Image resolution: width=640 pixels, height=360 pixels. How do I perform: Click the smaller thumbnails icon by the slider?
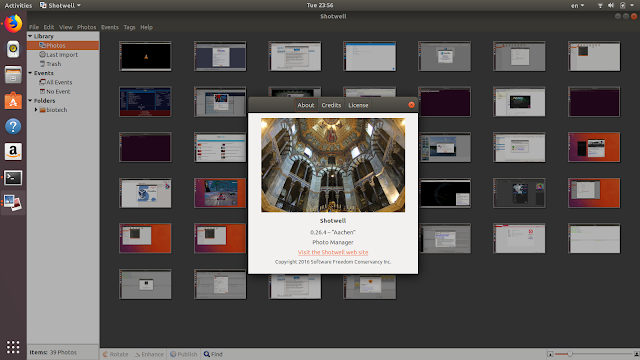pos(550,354)
